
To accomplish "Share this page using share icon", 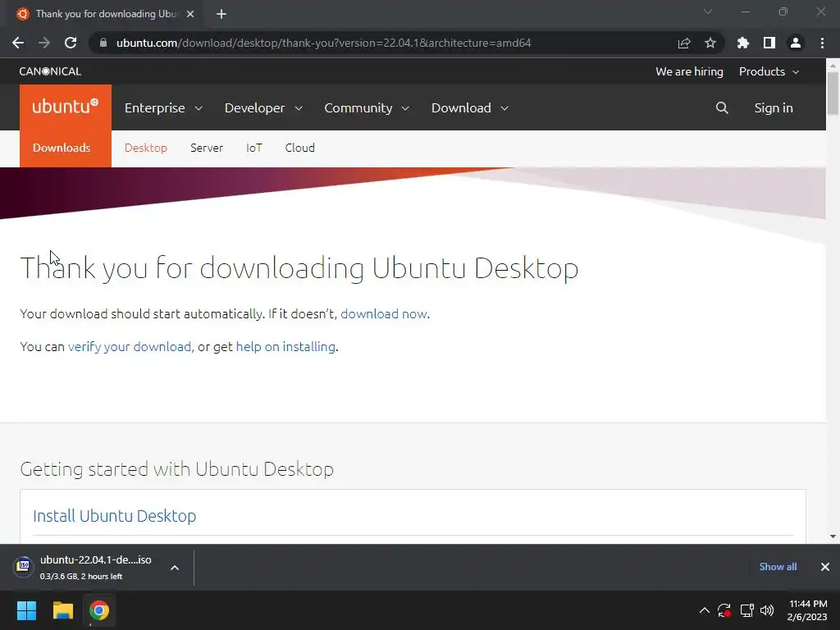I will coord(684,43).
